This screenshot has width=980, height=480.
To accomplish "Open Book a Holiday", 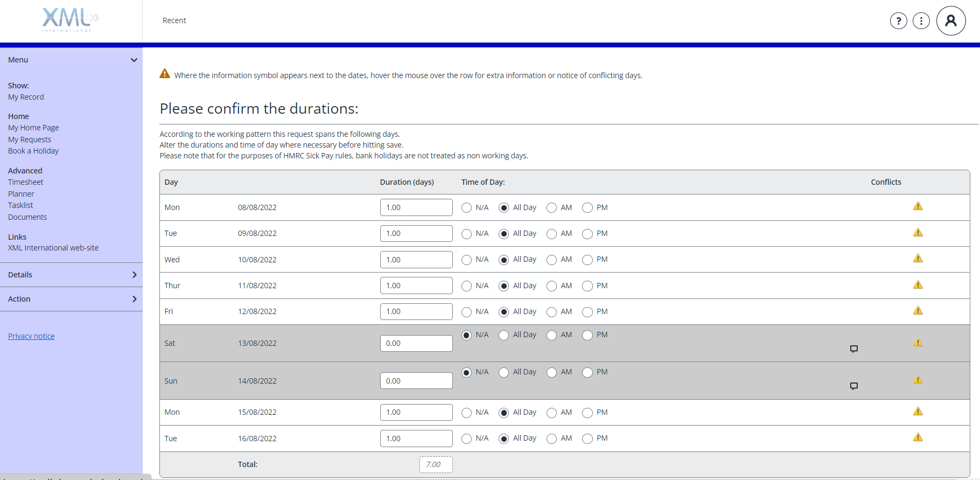I will [33, 151].
